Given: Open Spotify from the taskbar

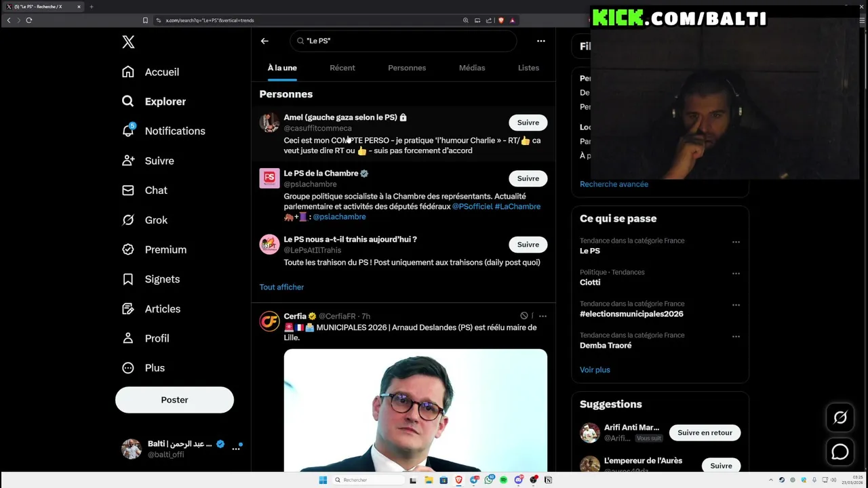Looking at the screenshot, I should coord(504,480).
